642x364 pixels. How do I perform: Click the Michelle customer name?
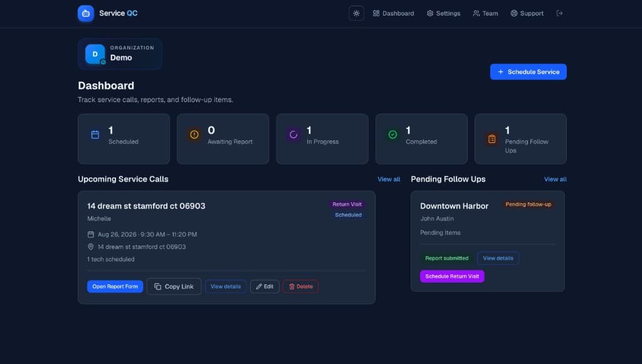click(x=99, y=219)
